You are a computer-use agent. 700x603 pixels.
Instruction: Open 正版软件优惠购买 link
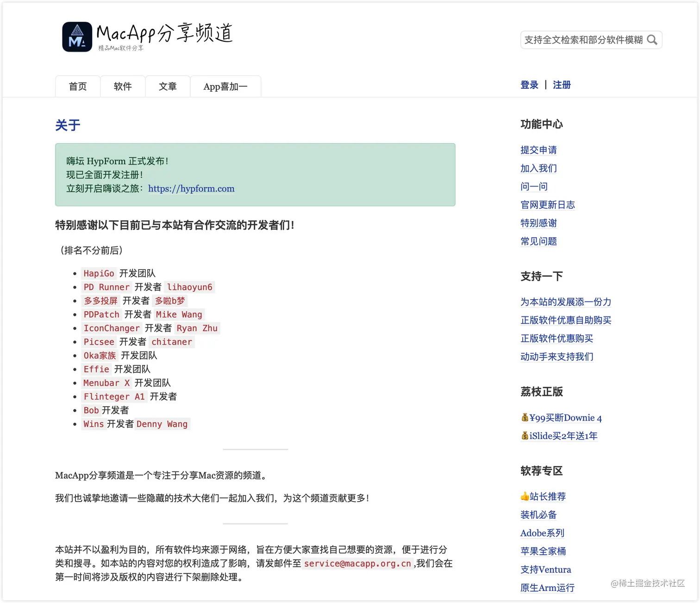pos(556,339)
